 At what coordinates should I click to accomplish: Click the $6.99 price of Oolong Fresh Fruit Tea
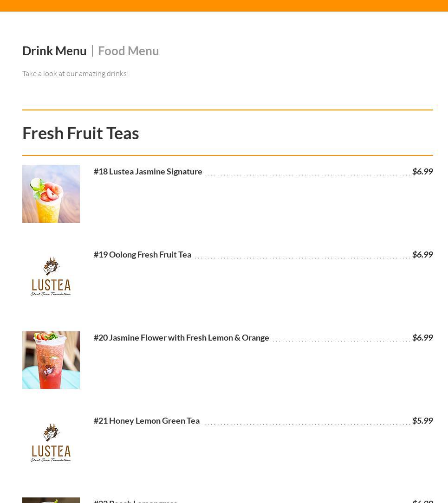pyautogui.click(x=422, y=254)
